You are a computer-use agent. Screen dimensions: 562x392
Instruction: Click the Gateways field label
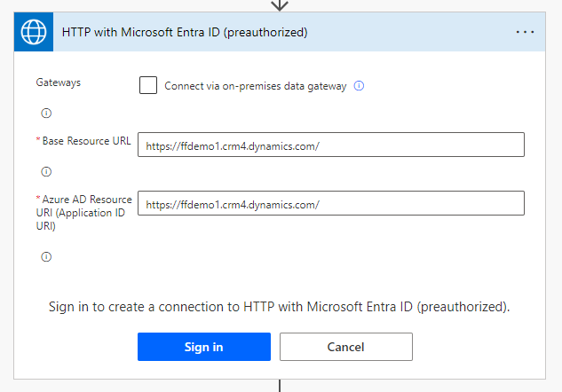click(x=58, y=82)
